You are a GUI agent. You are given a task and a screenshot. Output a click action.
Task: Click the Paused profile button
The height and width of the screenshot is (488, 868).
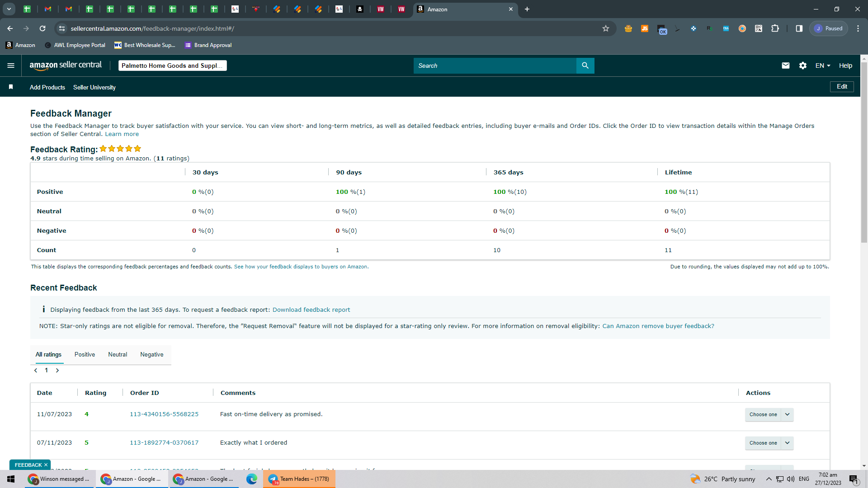[x=829, y=28]
